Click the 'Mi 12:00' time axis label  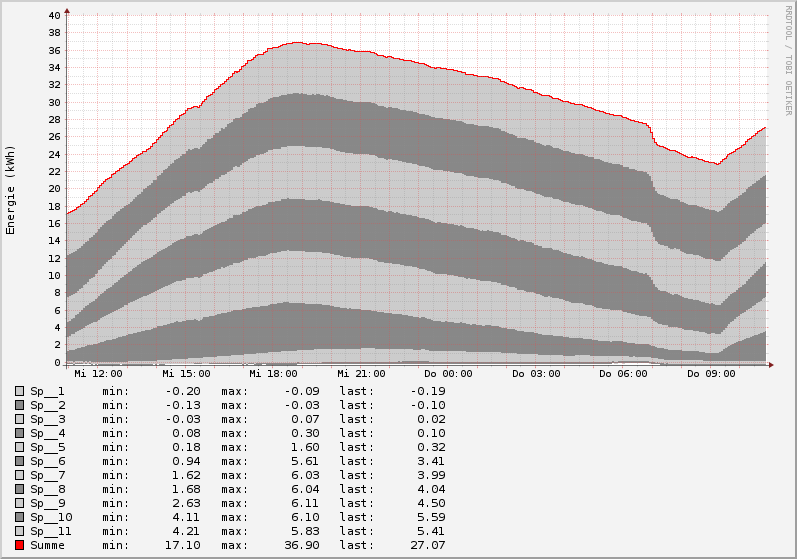tap(98, 373)
